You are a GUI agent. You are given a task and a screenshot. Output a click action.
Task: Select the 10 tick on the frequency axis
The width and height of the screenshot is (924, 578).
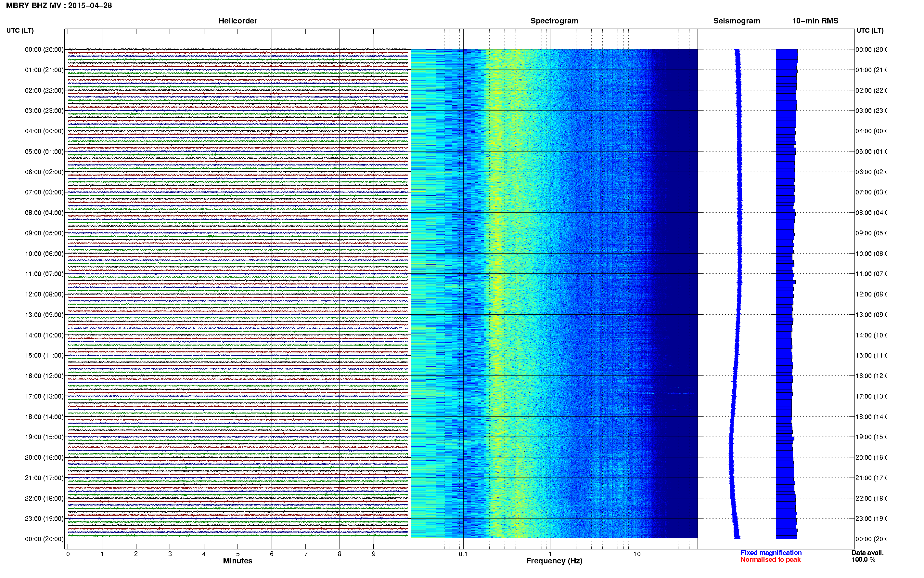tap(637, 554)
